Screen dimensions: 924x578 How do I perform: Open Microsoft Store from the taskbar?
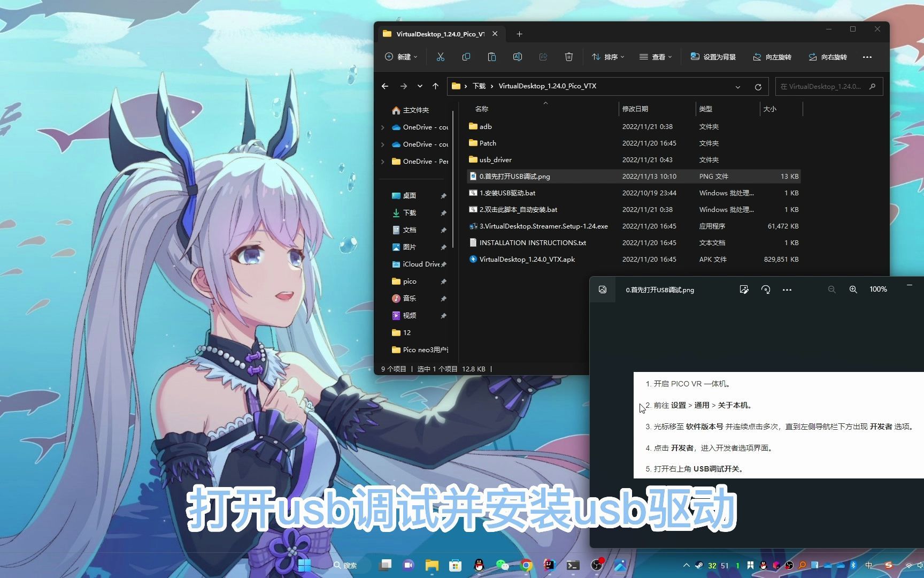(x=456, y=565)
